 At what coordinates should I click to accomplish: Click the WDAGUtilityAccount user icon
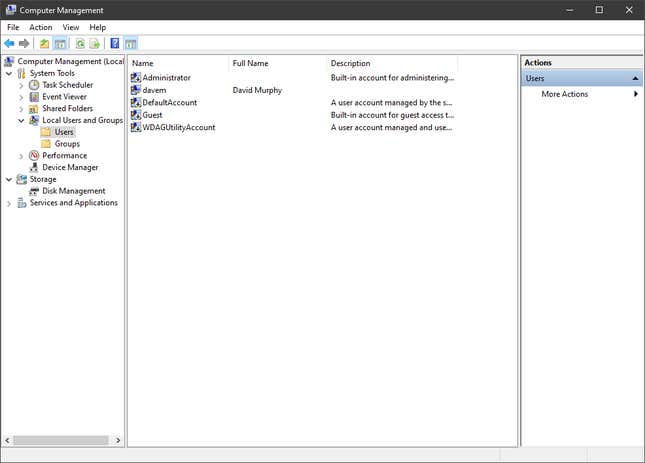(135, 127)
